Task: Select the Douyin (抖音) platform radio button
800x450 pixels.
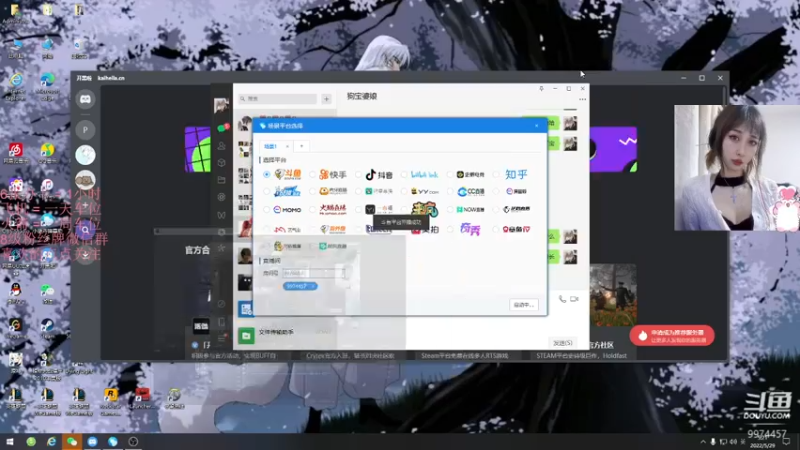Action: [x=358, y=174]
